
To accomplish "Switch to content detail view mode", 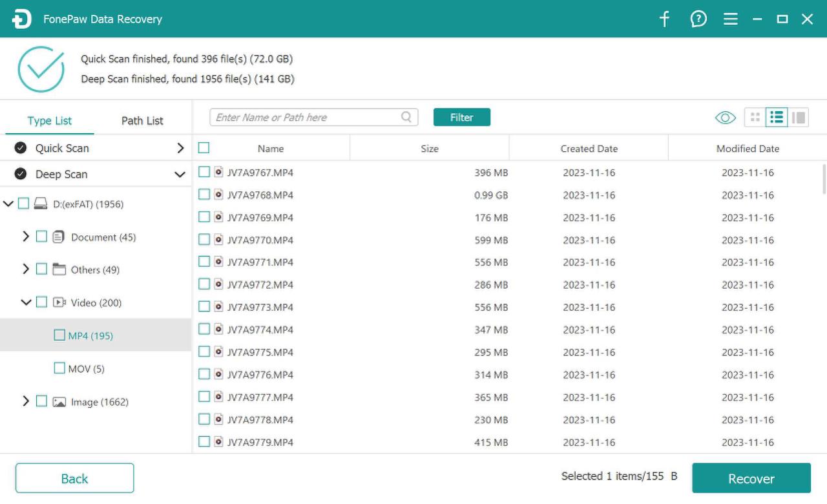I will 799,118.
